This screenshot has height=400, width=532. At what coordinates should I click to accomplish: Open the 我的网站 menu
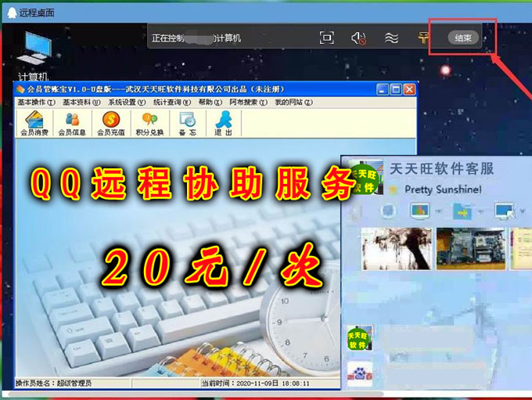[293, 103]
